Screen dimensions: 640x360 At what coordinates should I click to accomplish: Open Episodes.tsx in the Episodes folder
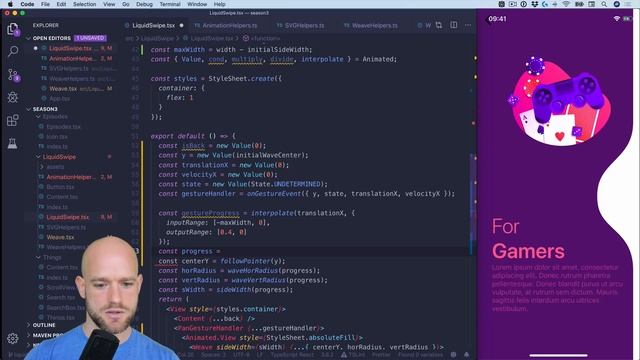(x=63, y=127)
